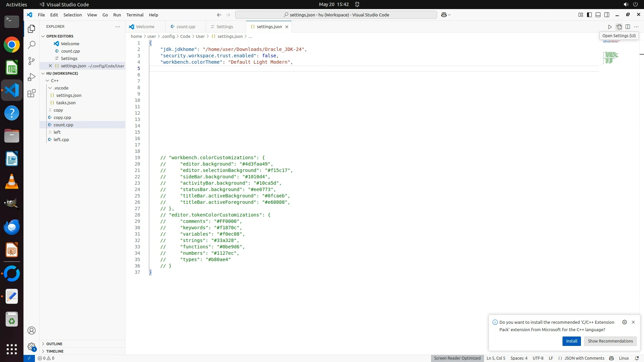The width and height of the screenshot is (644, 362).
Task: Collapse the .vscode folder
Action: [61, 88]
